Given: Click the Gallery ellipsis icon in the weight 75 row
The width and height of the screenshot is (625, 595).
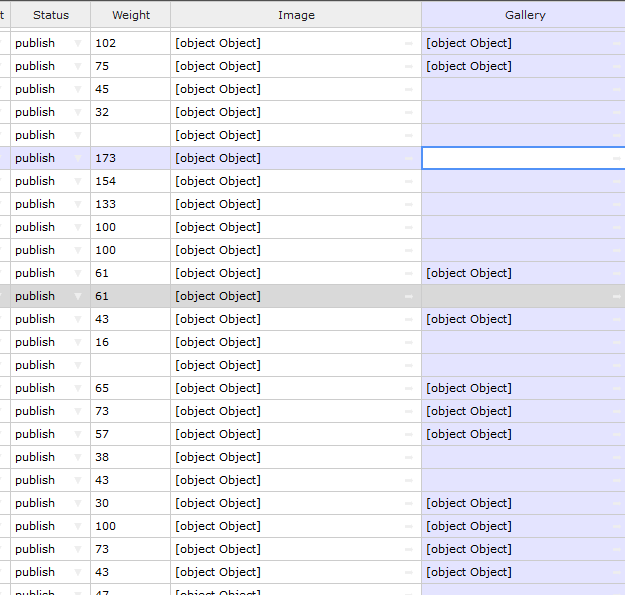Looking at the screenshot, I should click(616, 66).
